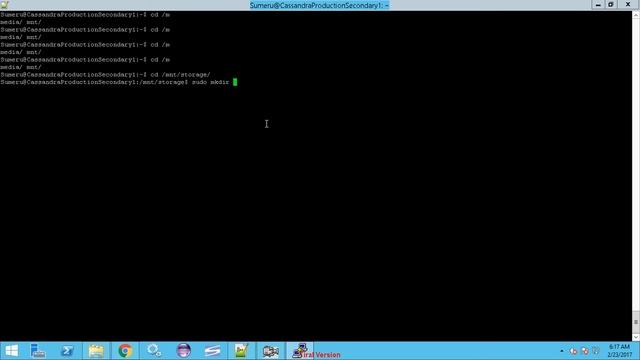Switch to the active PuTTY taskbar button
The width and height of the screenshot is (640, 360).
[300, 351]
